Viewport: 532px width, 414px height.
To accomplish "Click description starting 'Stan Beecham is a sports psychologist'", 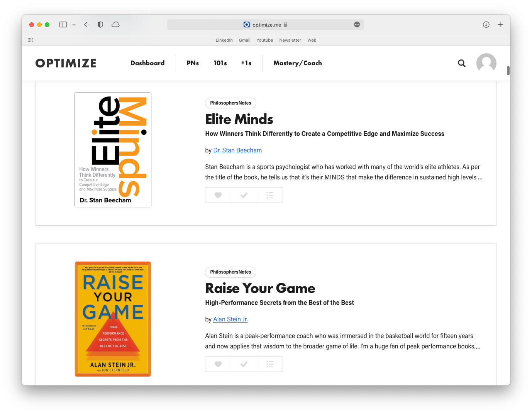I will [344, 172].
